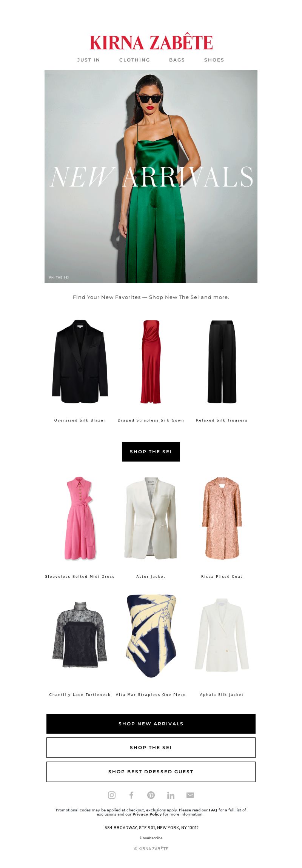Open the FAQ link in the footer

[x=213, y=810]
